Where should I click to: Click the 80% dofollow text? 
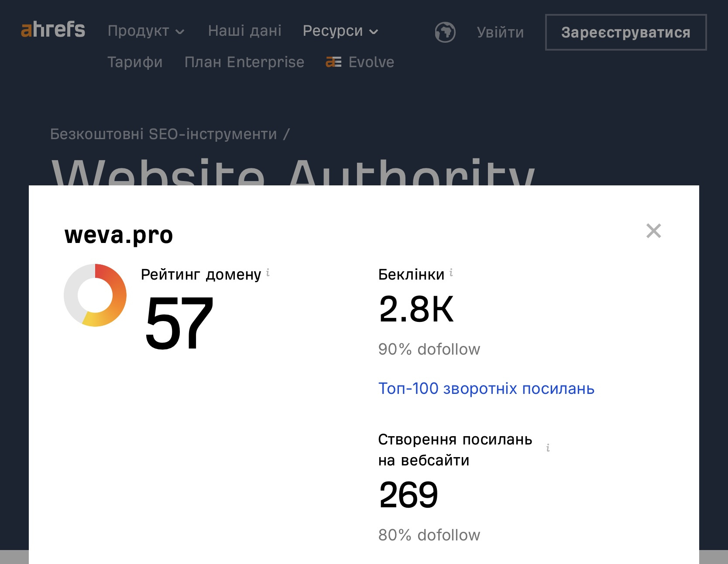[x=429, y=535]
